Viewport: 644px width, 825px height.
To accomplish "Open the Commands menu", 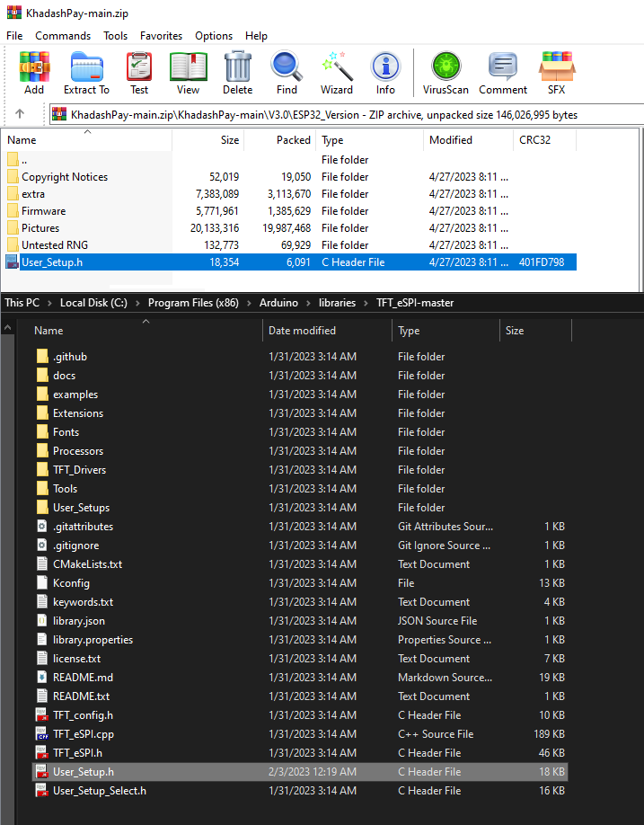I will point(63,36).
